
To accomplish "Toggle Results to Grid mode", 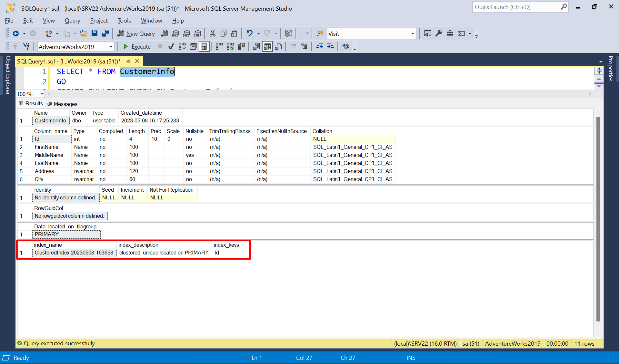I will (x=267, y=47).
